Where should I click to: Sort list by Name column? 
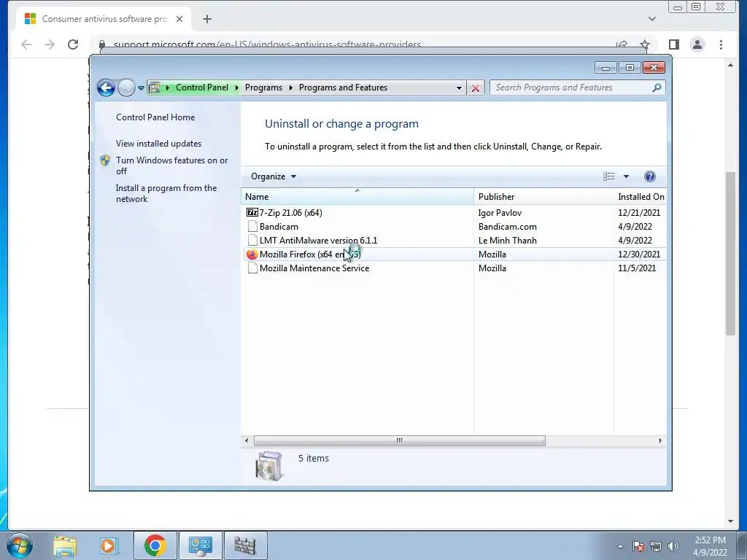pyautogui.click(x=357, y=197)
